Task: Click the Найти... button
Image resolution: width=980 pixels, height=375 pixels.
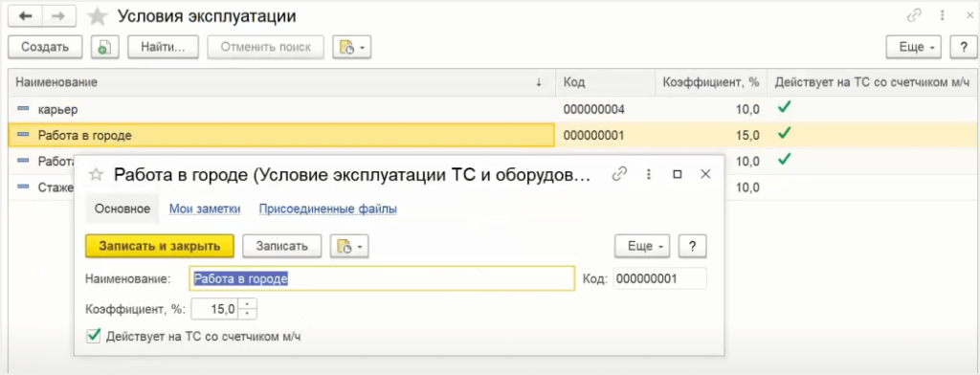Action: click(x=163, y=47)
